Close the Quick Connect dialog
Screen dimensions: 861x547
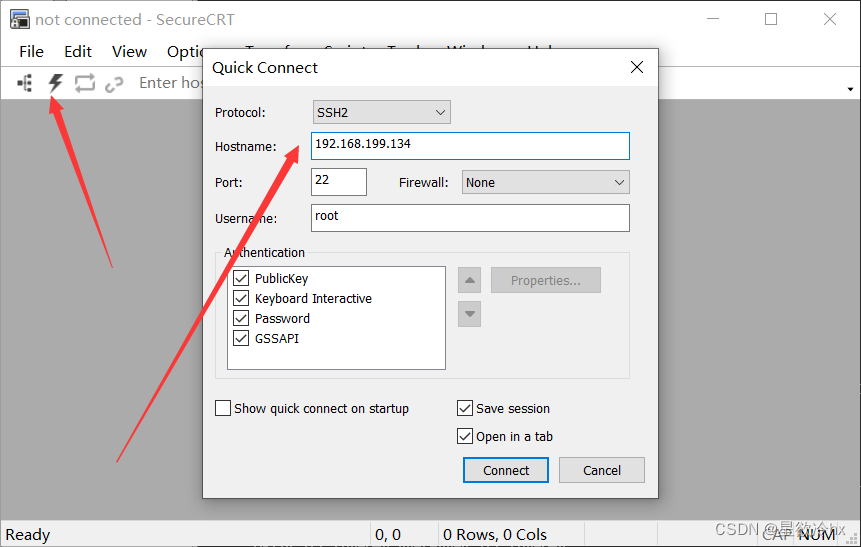click(x=637, y=67)
